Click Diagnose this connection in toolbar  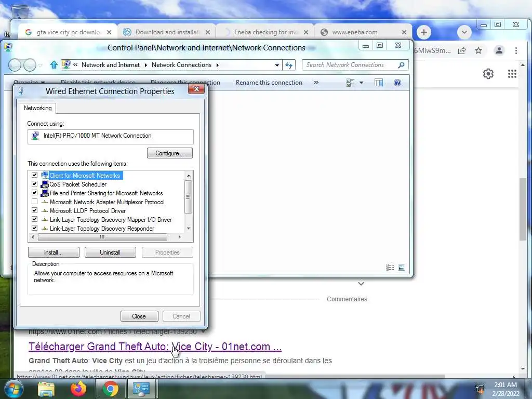pyautogui.click(x=185, y=83)
